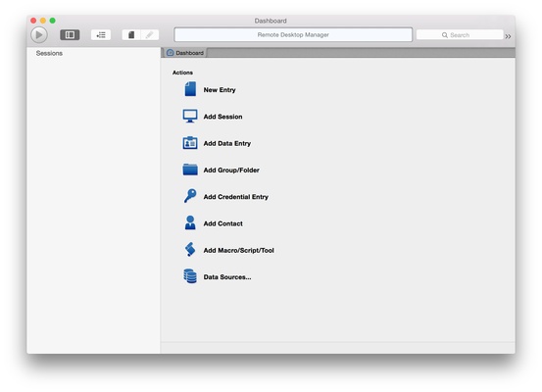Toggle the sidebar panel view button
The width and height of the screenshot is (542, 392).
click(x=70, y=34)
